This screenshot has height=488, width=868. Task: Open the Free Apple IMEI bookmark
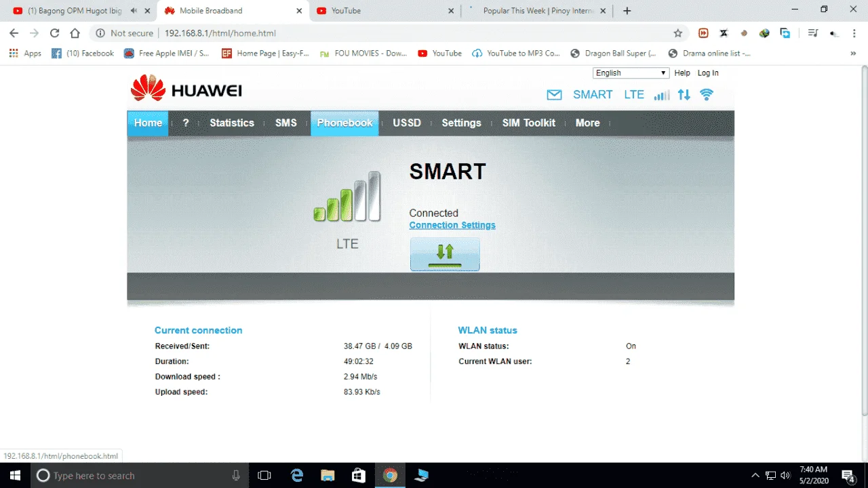click(x=167, y=54)
